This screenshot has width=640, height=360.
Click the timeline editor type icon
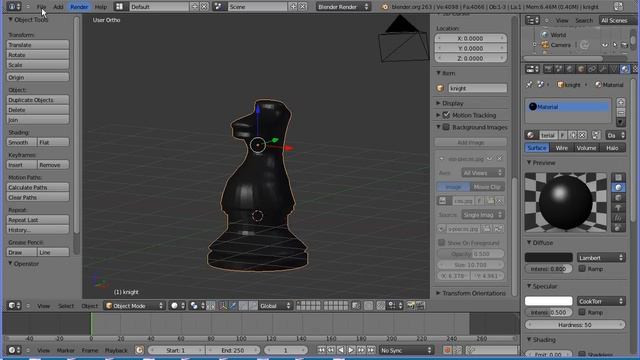(x=14, y=350)
